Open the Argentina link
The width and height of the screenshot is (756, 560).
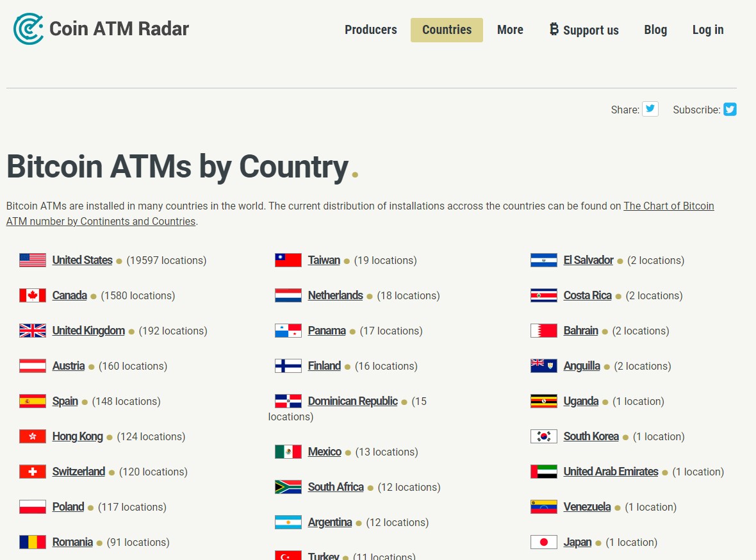(x=330, y=522)
